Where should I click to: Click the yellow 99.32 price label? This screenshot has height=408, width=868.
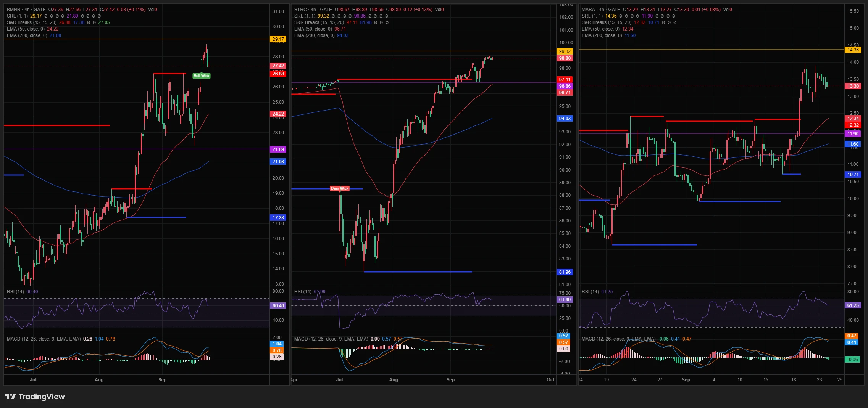pyautogui.click(x=565, y=51)
